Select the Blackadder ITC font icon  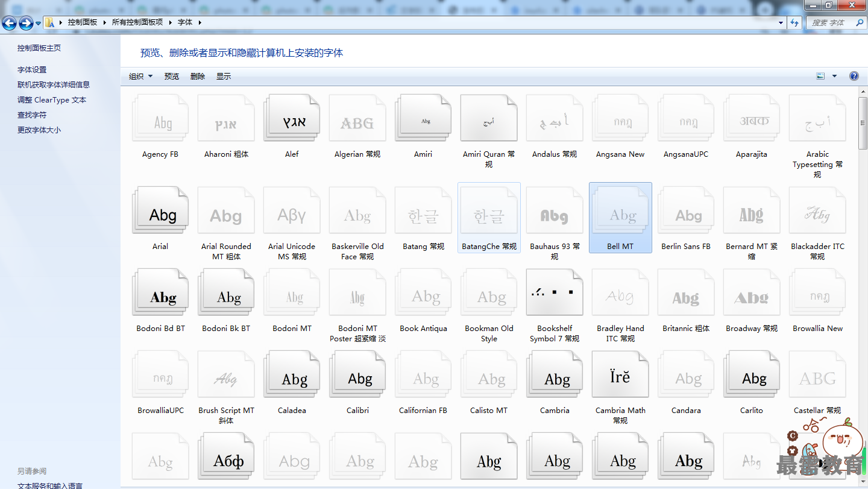(817, 210)
